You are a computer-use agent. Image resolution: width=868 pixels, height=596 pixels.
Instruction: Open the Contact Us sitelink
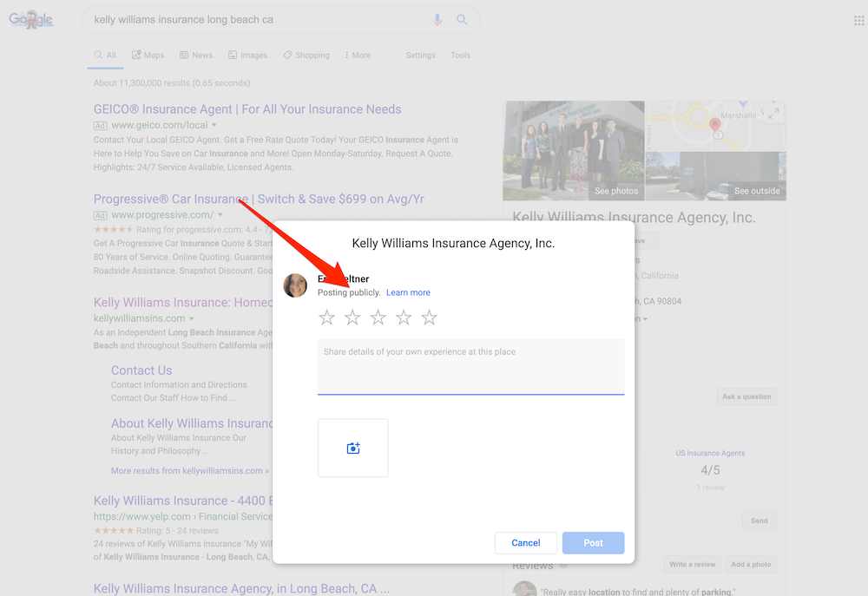click(x=141, y=370)
